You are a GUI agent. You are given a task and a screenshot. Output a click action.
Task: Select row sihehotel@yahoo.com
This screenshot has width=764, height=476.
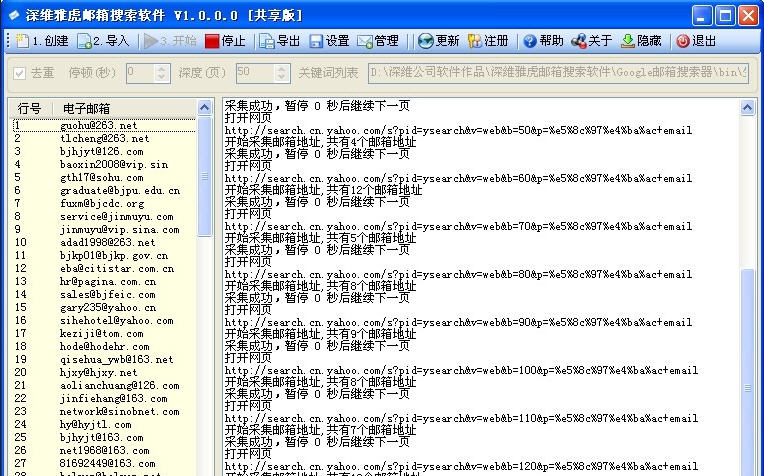(x=103, y=321)
